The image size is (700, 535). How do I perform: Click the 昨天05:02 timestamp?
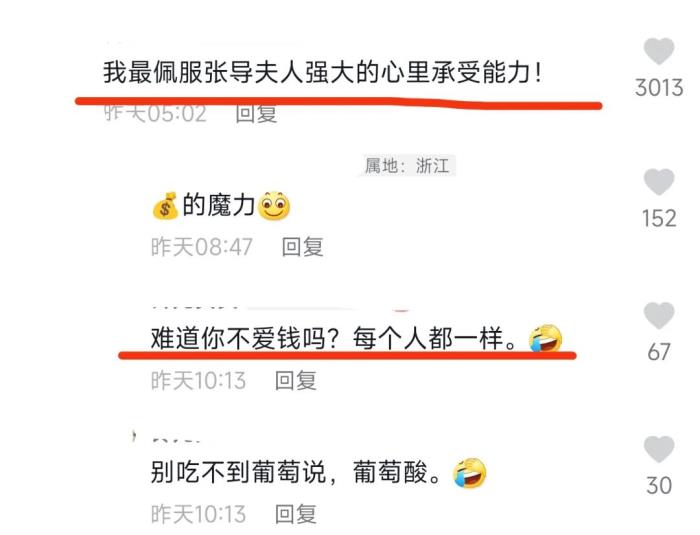156,114
